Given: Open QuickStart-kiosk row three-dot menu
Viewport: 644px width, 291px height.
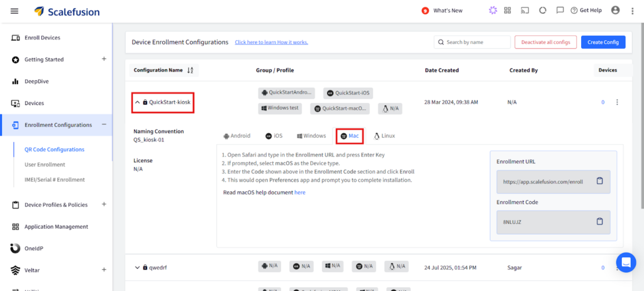Looking at the screenshot, I should pos(617,102).
